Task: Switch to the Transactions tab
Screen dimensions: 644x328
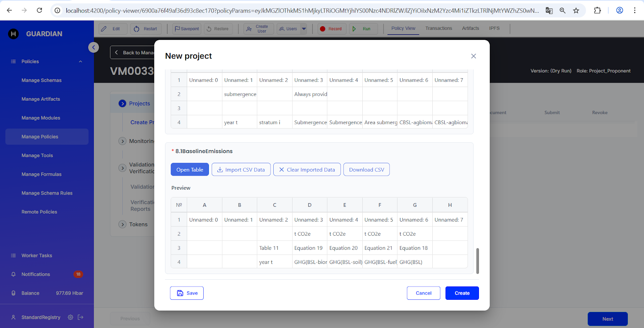Action: [439, 28]
